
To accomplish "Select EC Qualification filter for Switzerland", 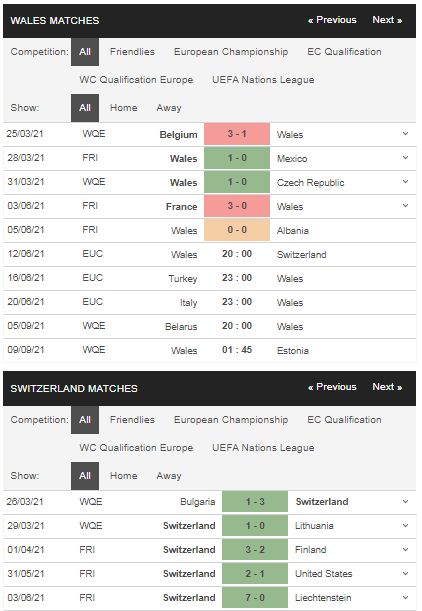I will click(x=344, y=420).
